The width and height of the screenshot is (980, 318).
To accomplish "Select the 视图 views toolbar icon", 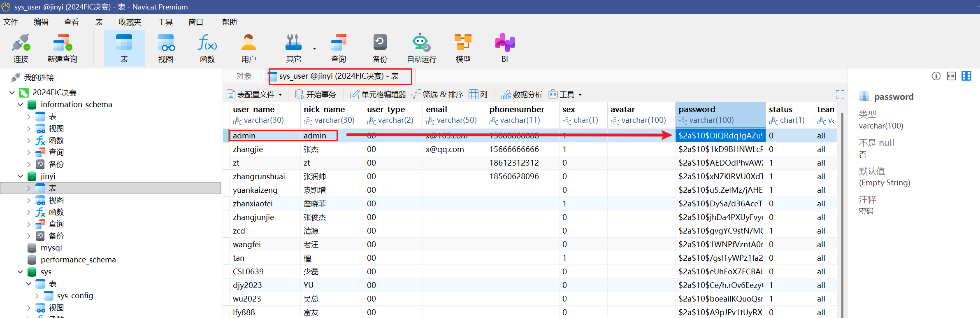I will coord(165,48).
